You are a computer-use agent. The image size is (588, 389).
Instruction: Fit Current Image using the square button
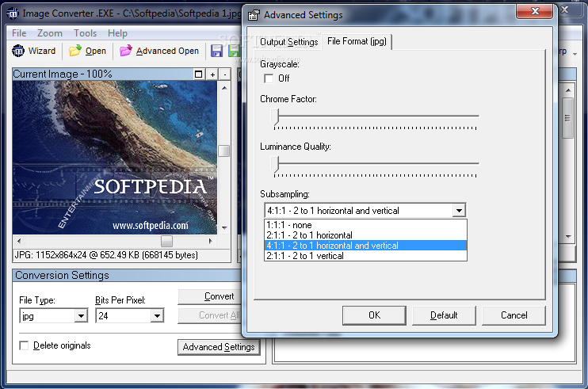tap(199, 74)
